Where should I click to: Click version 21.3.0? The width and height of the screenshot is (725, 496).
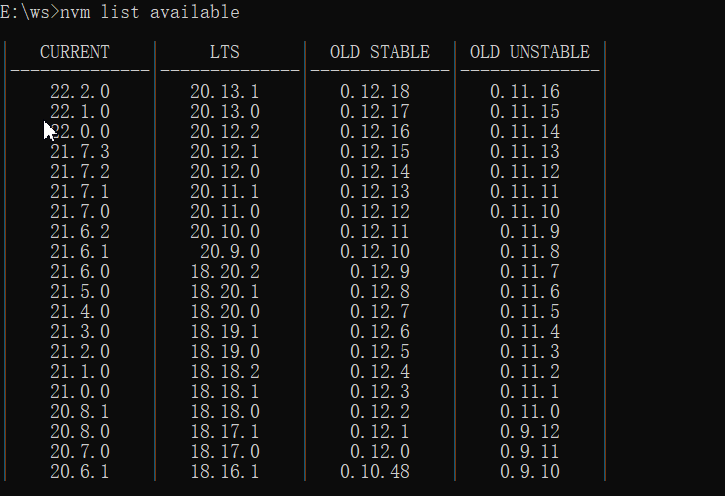tap(80, 331)
